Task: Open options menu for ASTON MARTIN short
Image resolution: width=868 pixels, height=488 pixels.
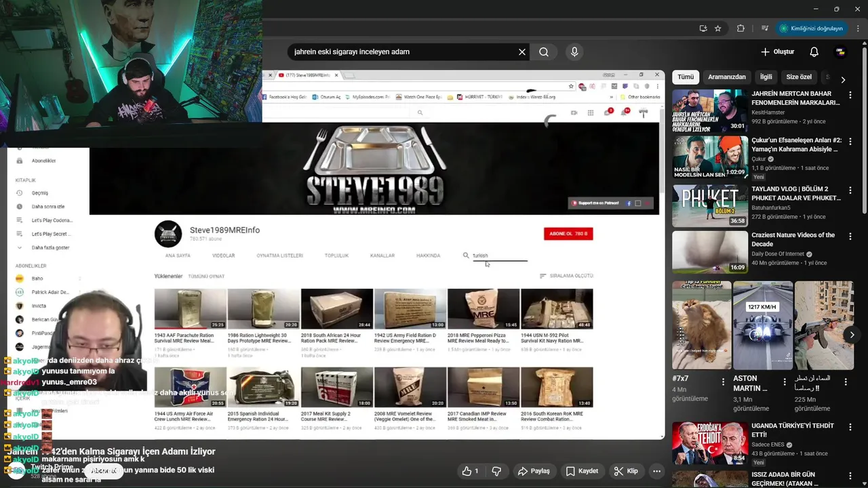Action: tap(785, 382)
